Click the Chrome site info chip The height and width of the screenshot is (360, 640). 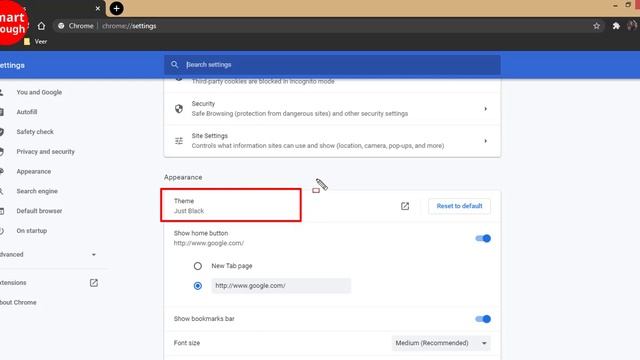76,26
